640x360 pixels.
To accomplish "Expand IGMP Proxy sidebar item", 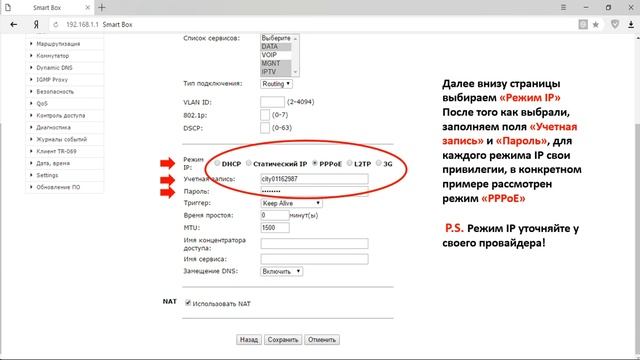I will pyautogui.click(x=52, y=80).
